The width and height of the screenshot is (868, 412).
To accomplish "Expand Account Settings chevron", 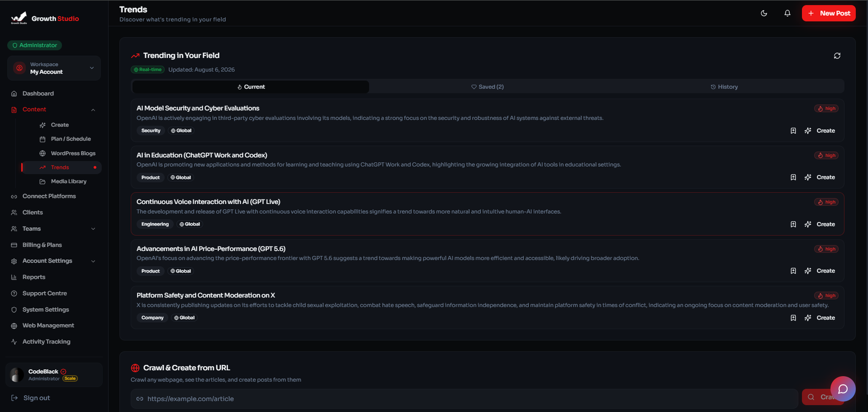I will 93,261.
